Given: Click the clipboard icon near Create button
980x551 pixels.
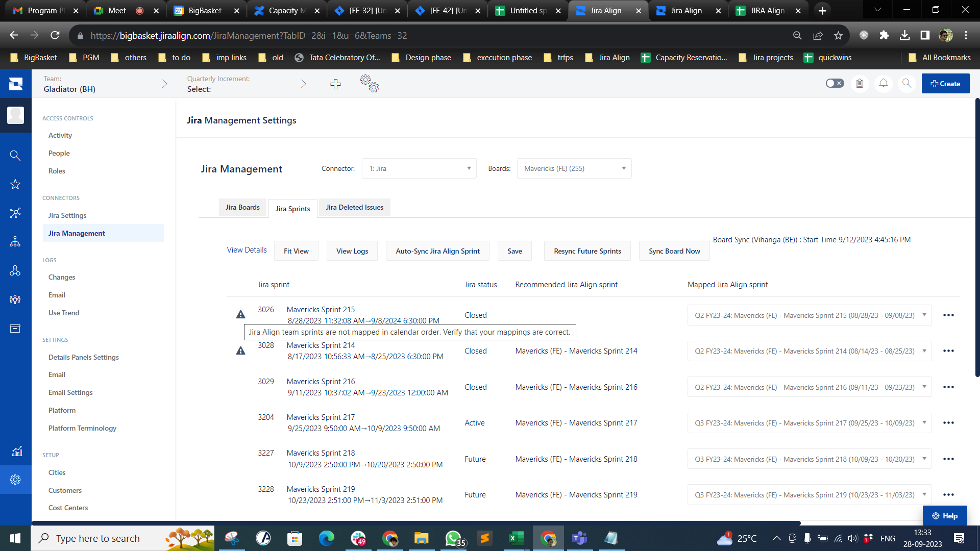Looking at the screenshot, I should pos(860,83).
